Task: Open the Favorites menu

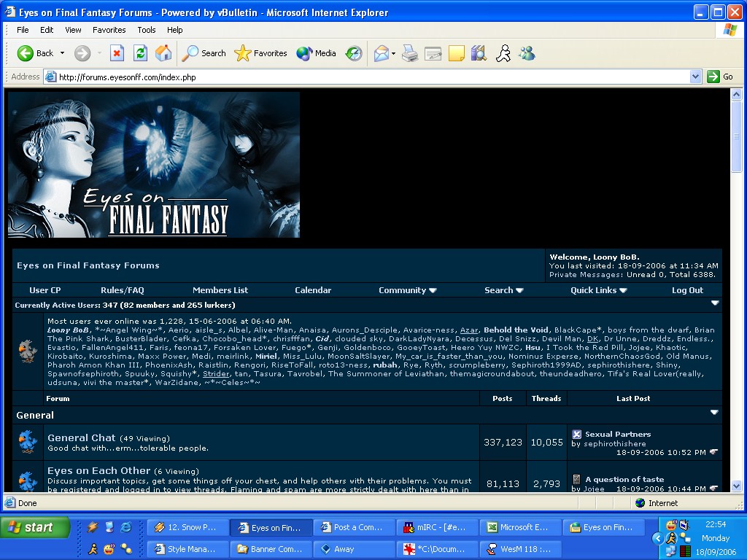Action: click(109, 30)
